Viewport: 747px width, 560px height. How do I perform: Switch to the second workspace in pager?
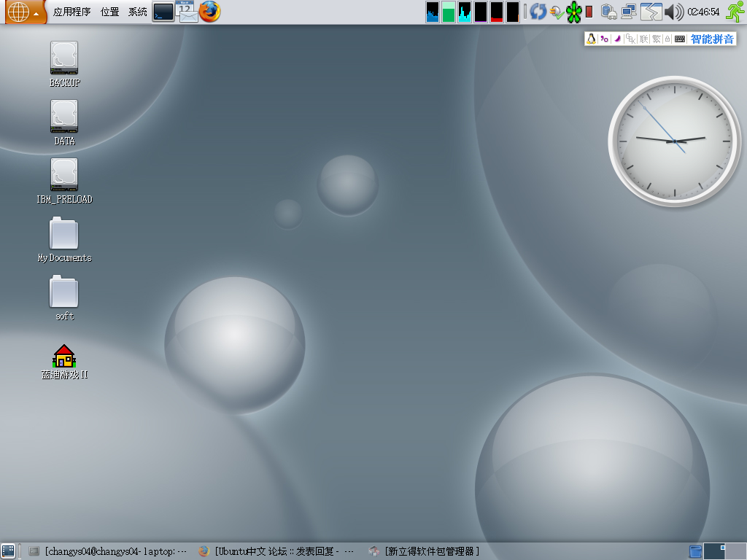pos(736,551)
